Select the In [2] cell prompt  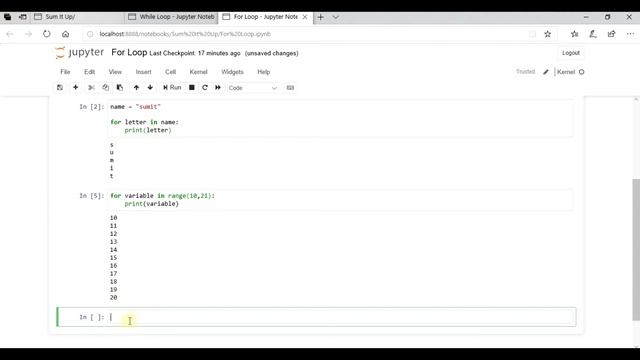point(91,107)
